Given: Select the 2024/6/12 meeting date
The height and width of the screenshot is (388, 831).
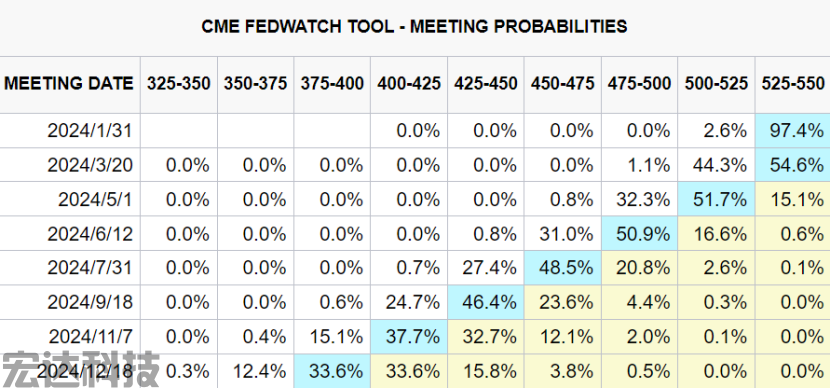Looking at the screenshot, I should 90,233.
